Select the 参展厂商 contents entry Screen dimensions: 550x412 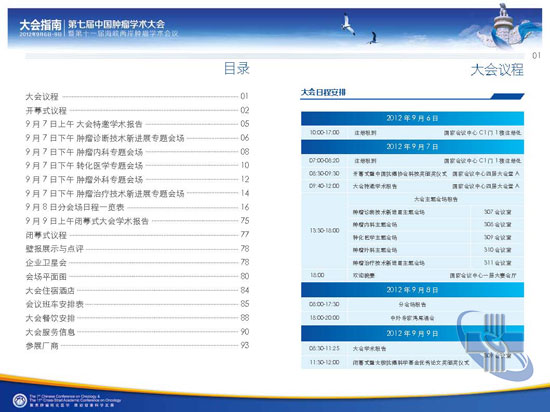tap(137, 345)
